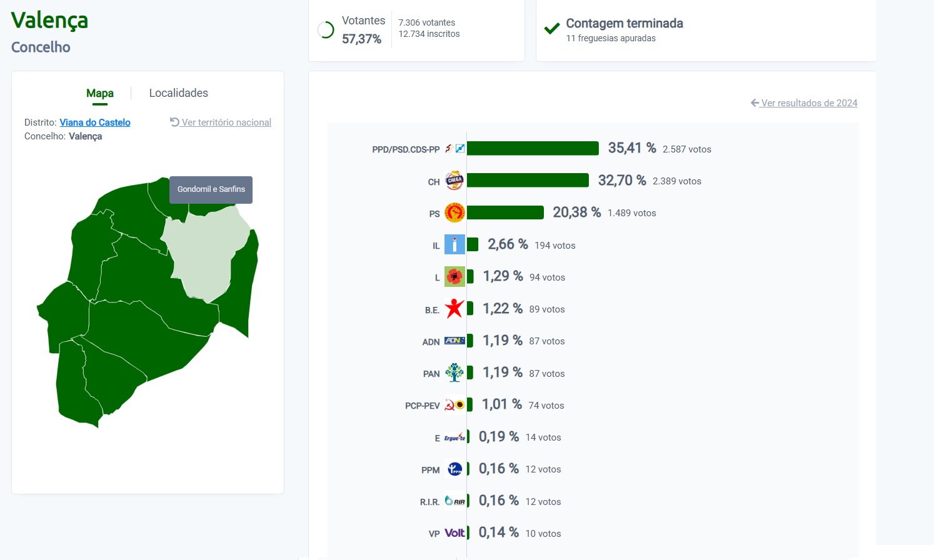Click Ver território nacional link

221,122
